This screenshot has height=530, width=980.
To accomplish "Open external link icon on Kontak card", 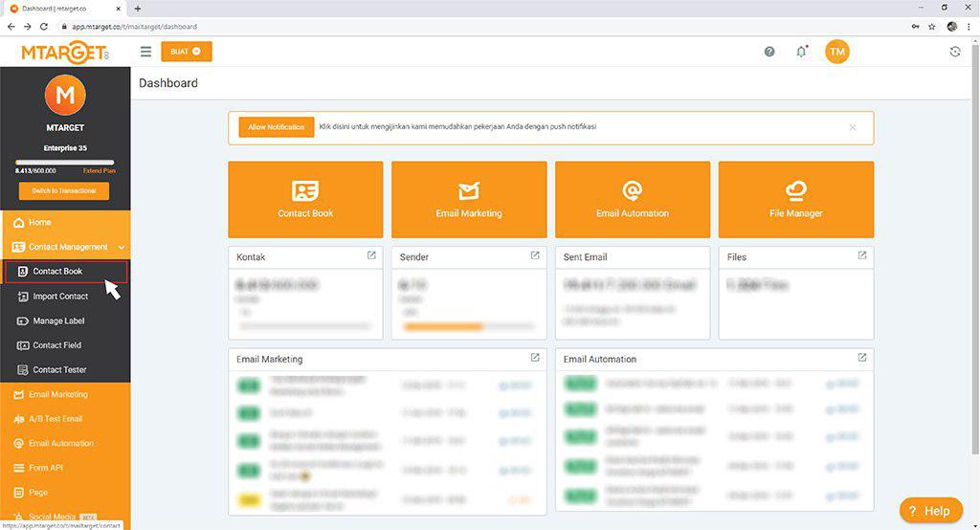I will click(371, 255).
